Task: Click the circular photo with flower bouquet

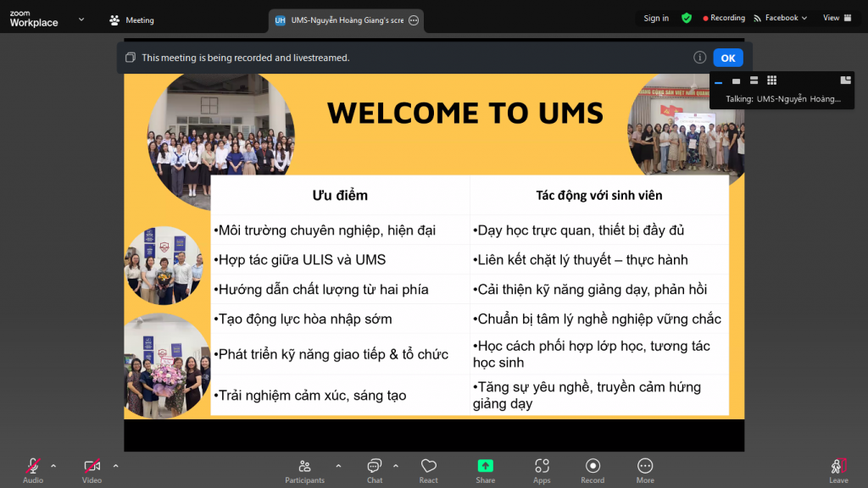Action: [x=167, y=365]
